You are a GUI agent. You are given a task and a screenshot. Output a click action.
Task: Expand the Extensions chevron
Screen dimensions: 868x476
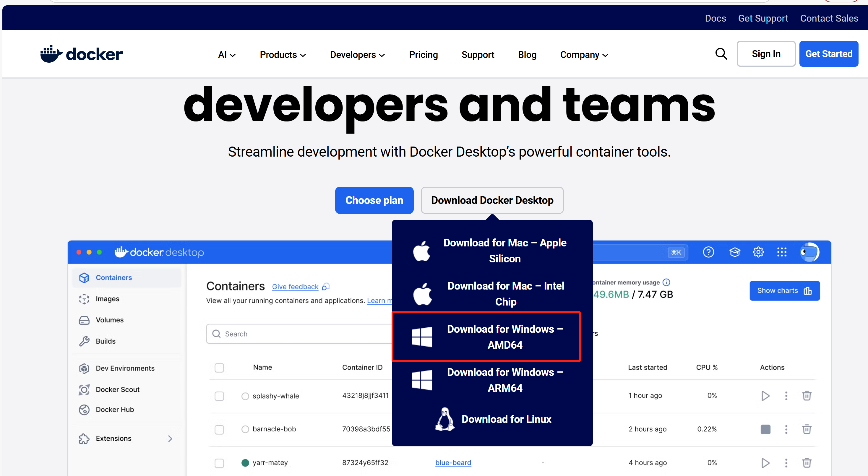coord(170,438)
